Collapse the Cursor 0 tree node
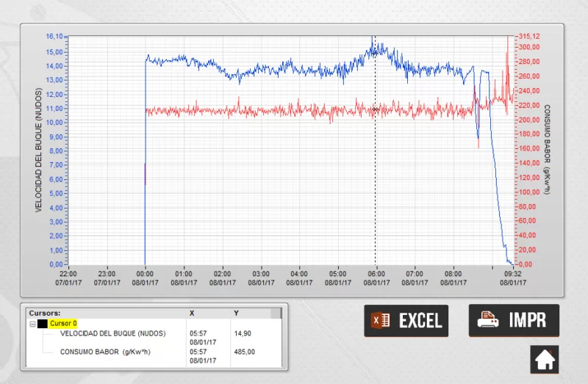The image size is (588, 384). pos(32,323)
